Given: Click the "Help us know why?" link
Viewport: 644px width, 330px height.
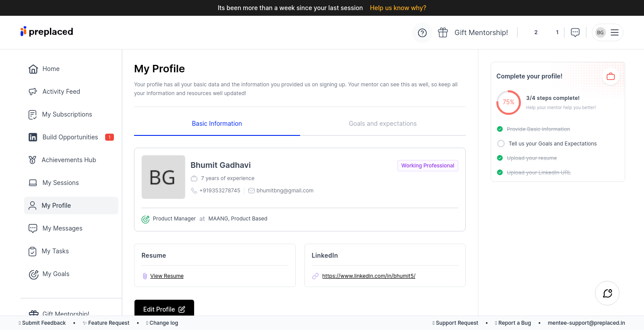Looking at the screenshot, I should [398, 8].
